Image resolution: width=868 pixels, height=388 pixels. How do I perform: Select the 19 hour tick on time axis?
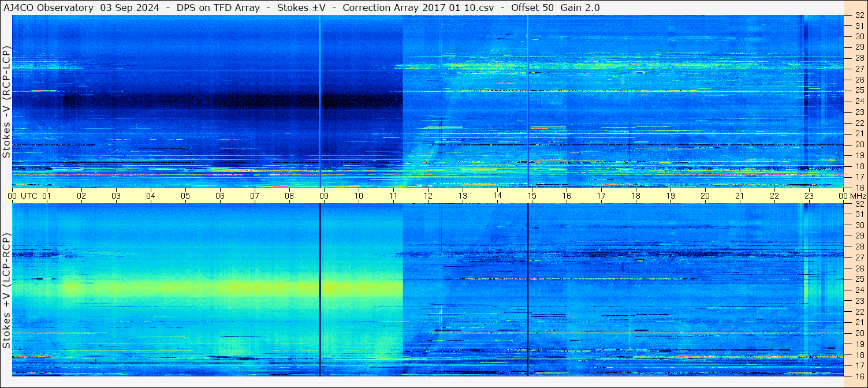(x=670, y=196)
